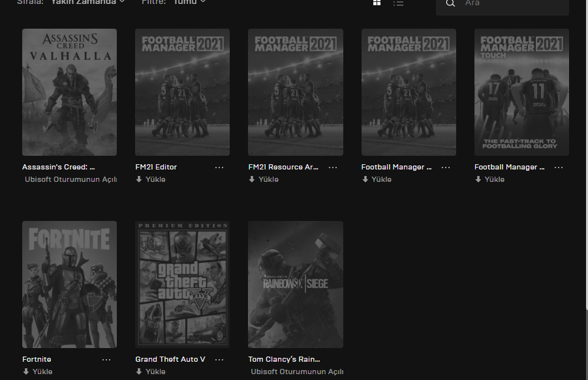The width and height of the screenshot is (588, 380).
Task: Open FM21 Resource Archiver cover
Action: pyautogui.click(x=296, y=92)
